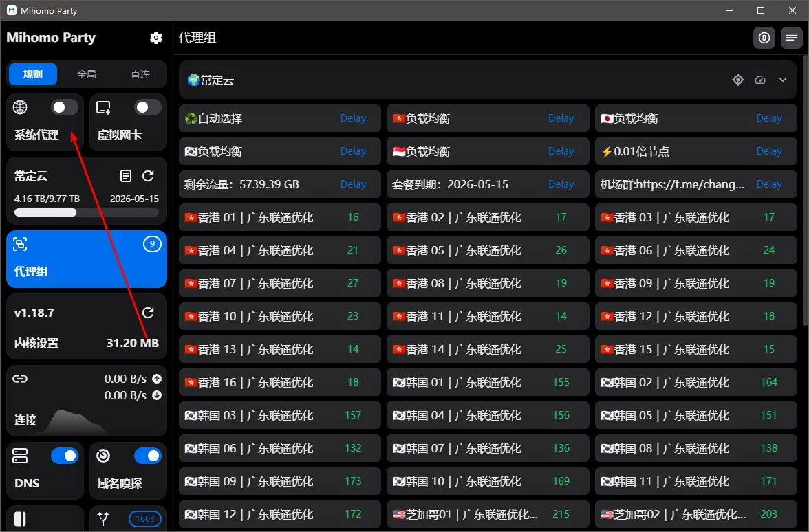Screen dimensions: 809x532
Task: Switch to 规则 mode tab
Action: tap(33, 74)
